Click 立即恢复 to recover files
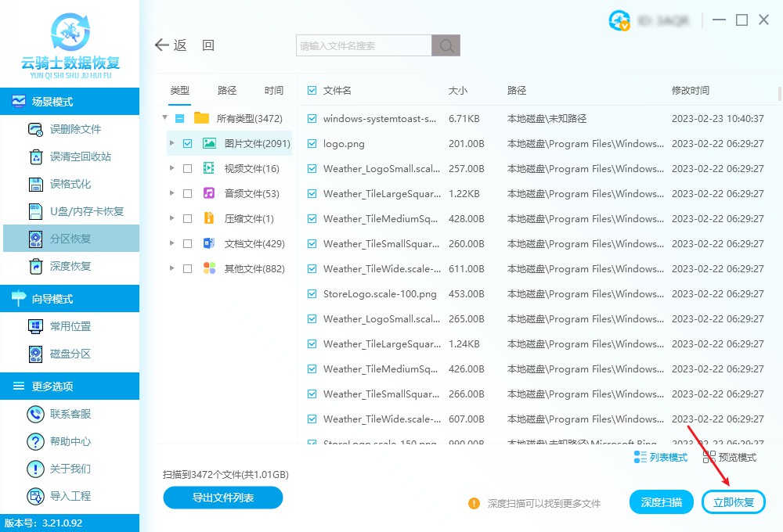Image resolution: width=783 pixels, height=532 pixels. [733, 501]
